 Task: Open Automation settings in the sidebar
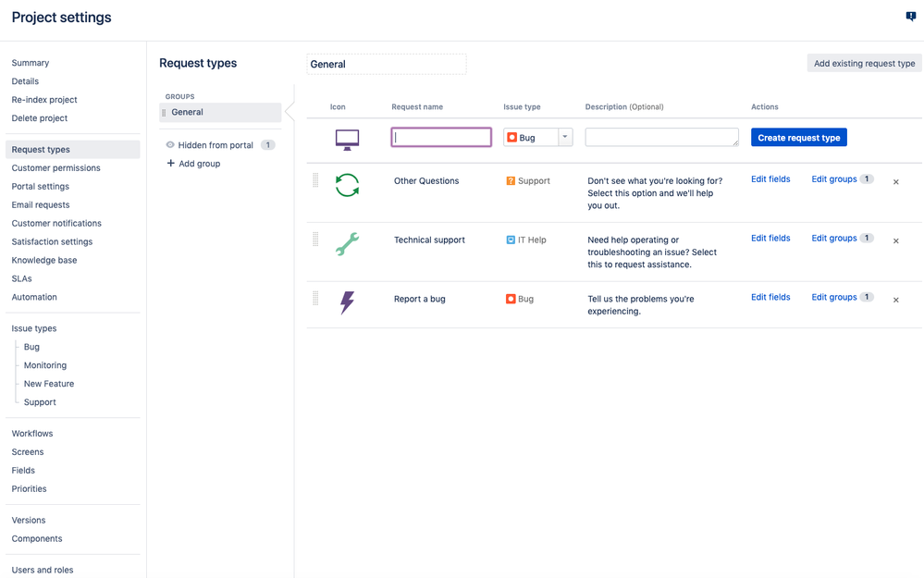click(x=34, y=297)
